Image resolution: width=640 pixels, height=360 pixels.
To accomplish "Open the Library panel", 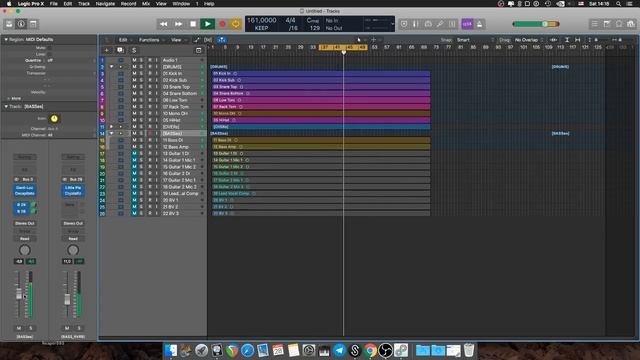I will click(x=9, y=24).
